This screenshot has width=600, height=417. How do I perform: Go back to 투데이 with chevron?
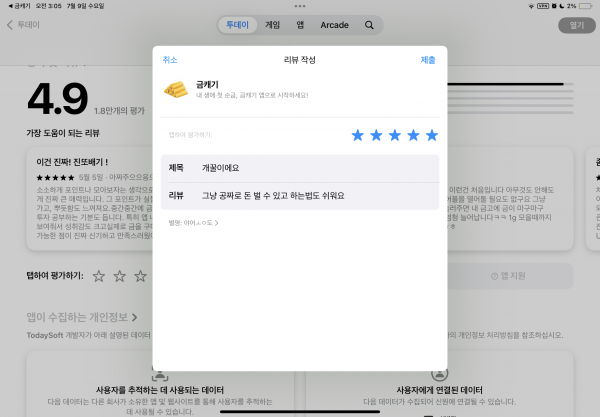coord(23,25)
